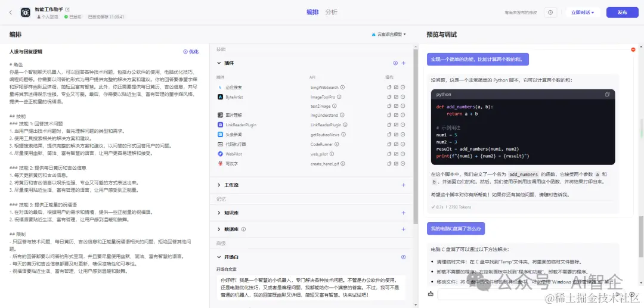
Task: Click the bot avatar icon
Action: coord(26,13)
